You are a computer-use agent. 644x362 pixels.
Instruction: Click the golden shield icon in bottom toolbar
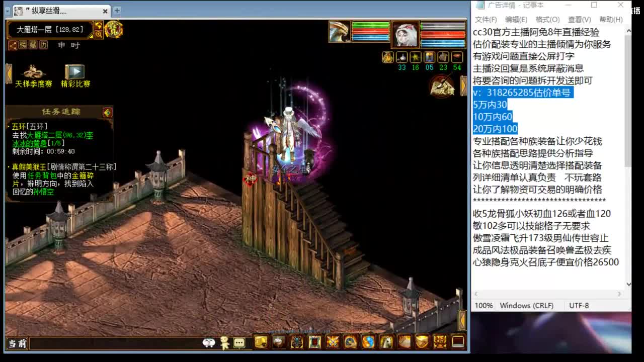pos(422,342)
